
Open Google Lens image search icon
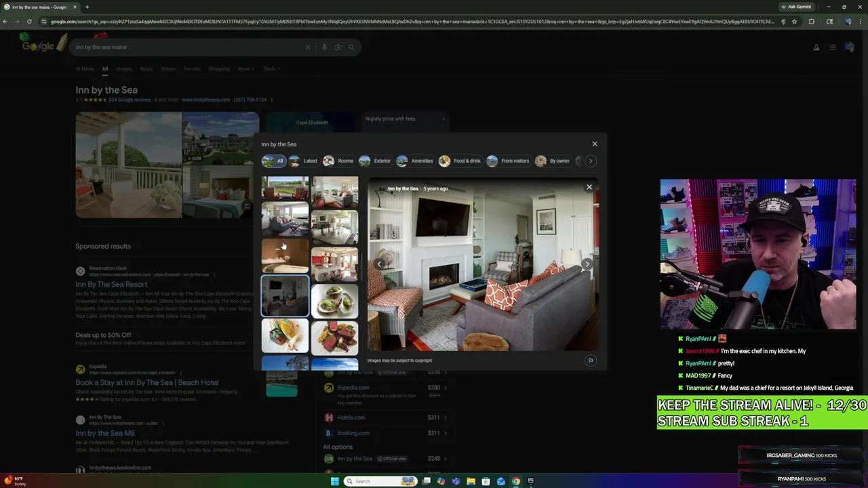(338, 47)
